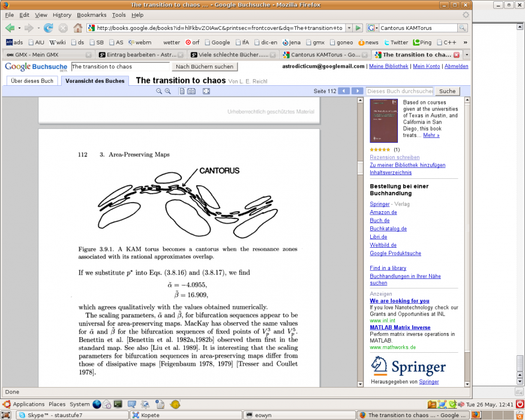Go to the previous book page

tap(343, 91)
